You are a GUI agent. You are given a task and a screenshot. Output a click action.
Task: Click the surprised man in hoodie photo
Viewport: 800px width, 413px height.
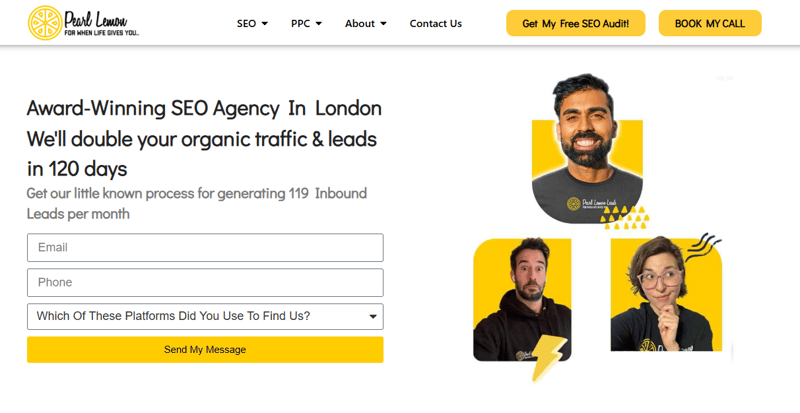[x=522, y=299]
